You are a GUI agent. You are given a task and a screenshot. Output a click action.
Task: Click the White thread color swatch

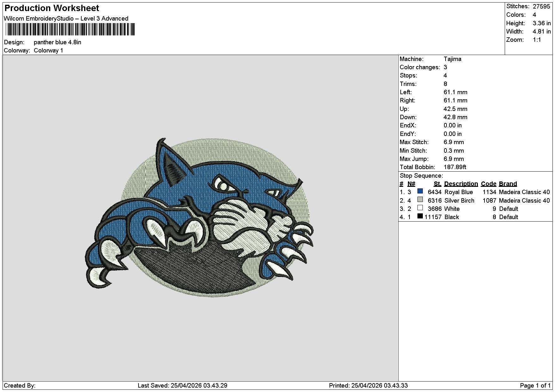(x=420, y=208)
